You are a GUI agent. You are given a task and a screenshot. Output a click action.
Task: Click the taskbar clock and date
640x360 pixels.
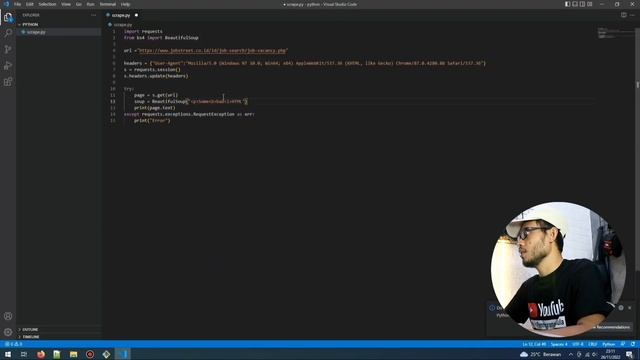(x=611, y=354)
